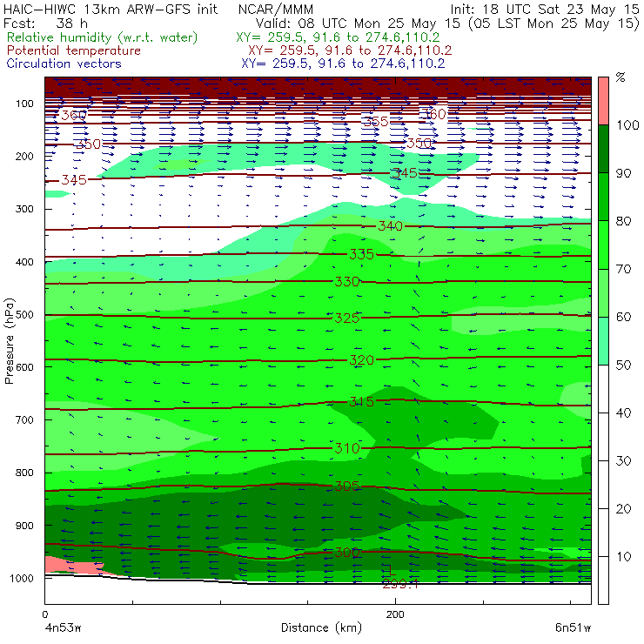Viewport: 644px width, 644px height.
Task: Click the 340 isentrope contour label
Action: click(x=390, y=226)
